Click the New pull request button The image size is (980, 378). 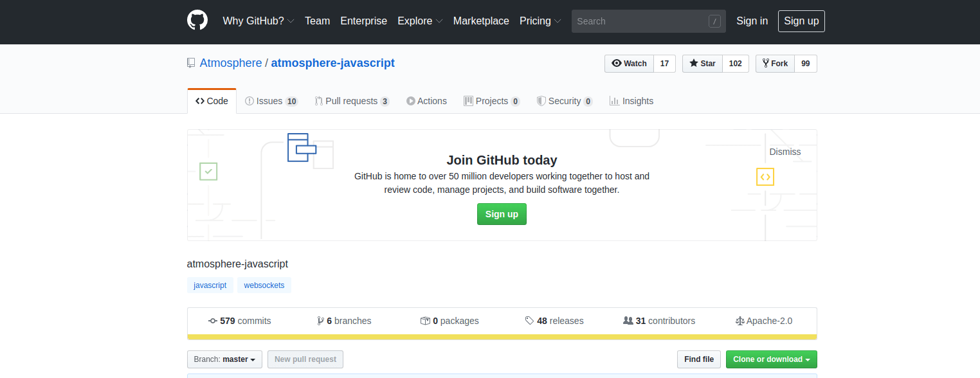click(305, 359)
